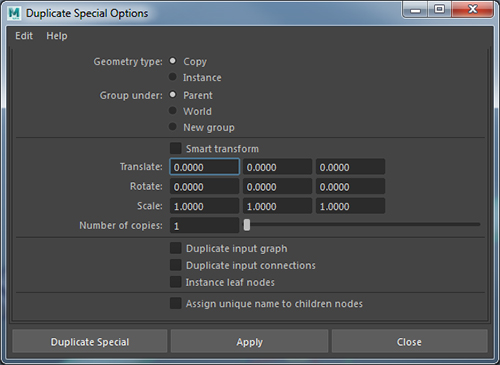Focus the first Translate X field

pyautogui.click(x=204, y=167)
